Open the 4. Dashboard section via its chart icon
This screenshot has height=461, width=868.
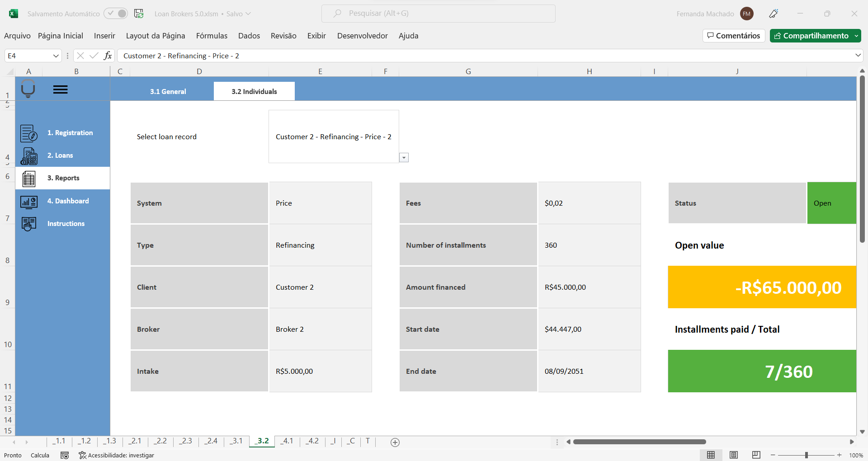(x=29, y=202)
